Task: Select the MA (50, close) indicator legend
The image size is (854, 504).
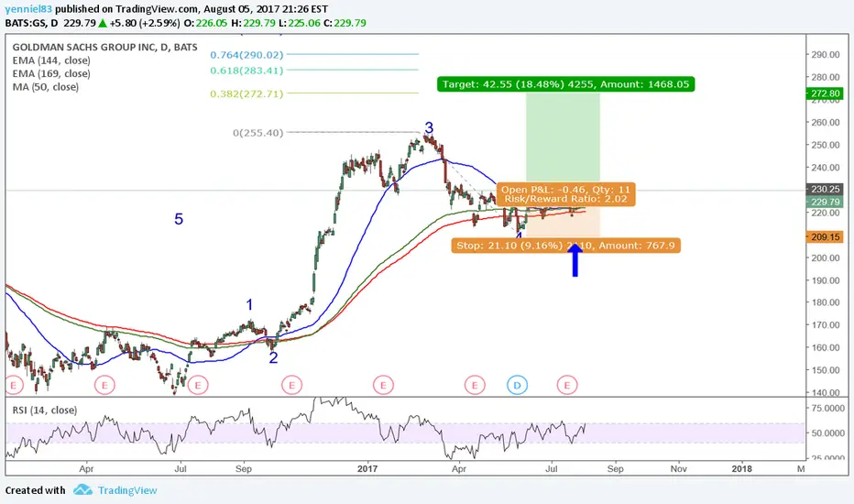Action: [45, 87]
